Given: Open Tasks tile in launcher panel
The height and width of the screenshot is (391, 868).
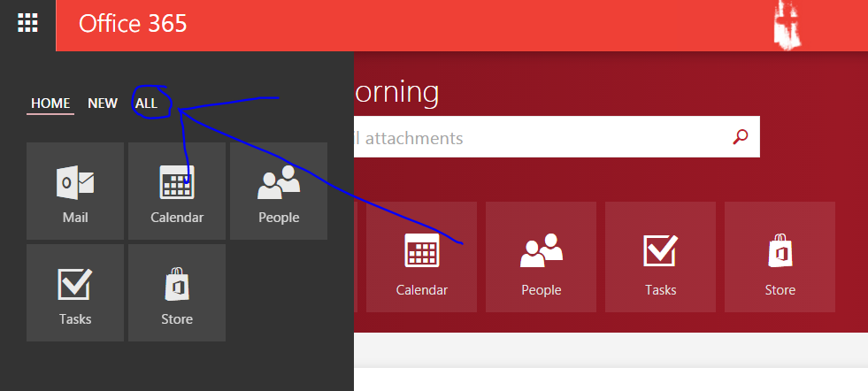Looking at the screenshot, I should click(x=75, y=293).
